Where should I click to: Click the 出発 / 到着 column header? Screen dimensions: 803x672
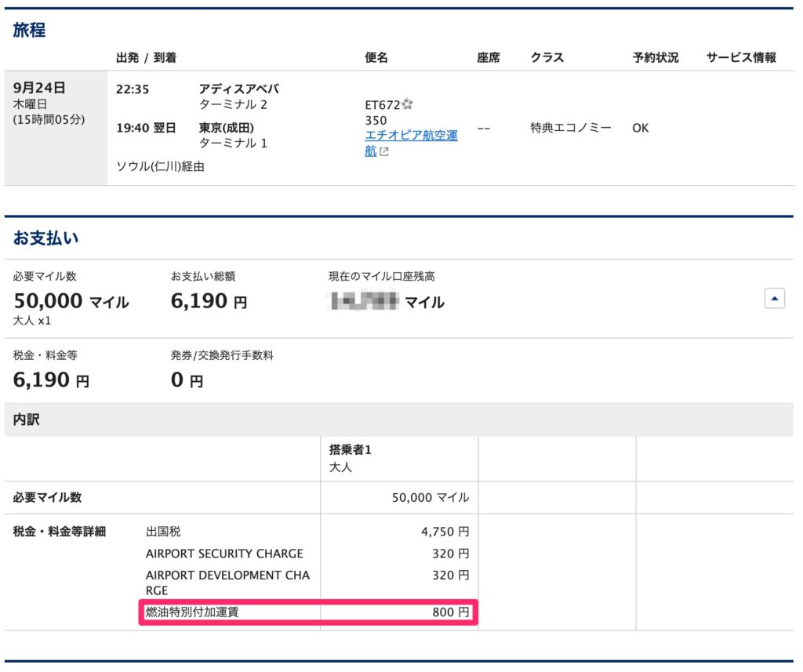146,57
